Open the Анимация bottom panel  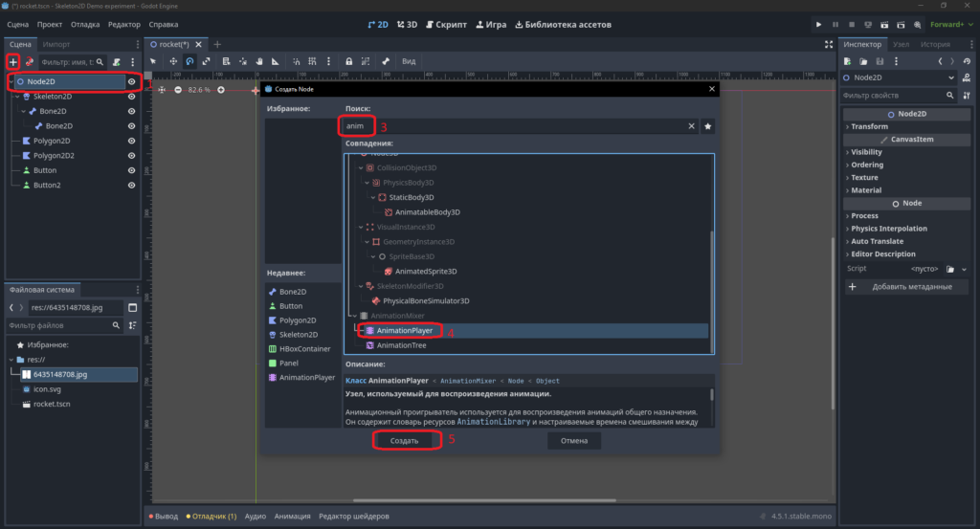(x=293, y=517)
